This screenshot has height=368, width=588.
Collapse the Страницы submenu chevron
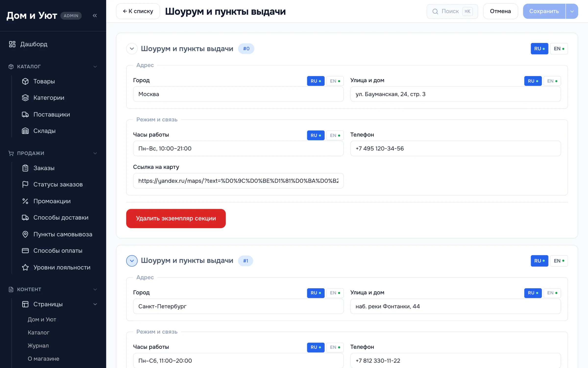click(95, 304)
